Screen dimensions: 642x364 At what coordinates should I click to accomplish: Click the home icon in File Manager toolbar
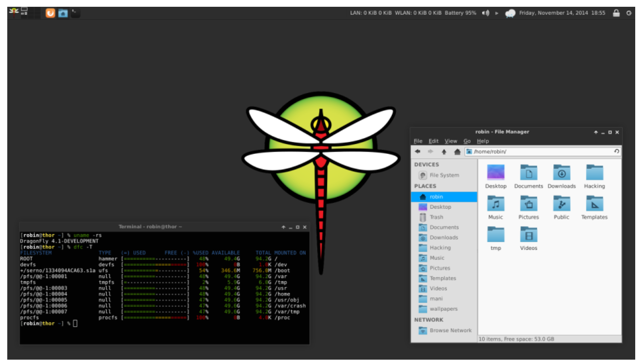coord(457,152)
